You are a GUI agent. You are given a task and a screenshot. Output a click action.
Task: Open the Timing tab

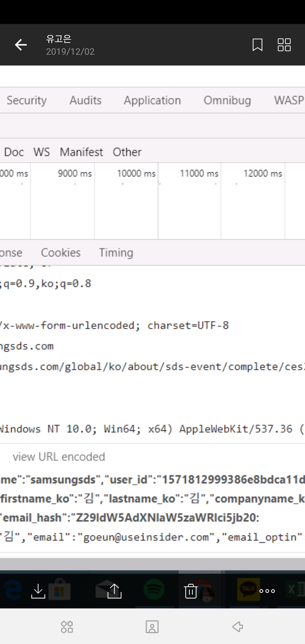pos(116,253)
